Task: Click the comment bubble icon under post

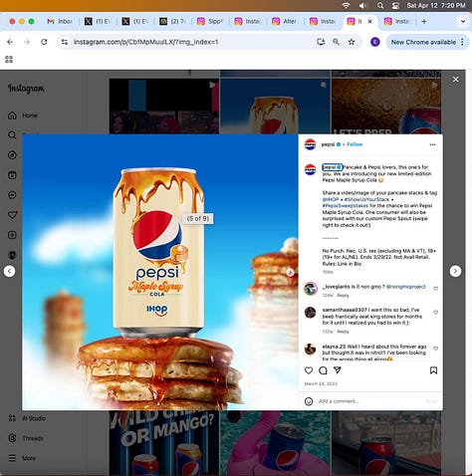Action: pyautogui.click(x=323, y=370)
